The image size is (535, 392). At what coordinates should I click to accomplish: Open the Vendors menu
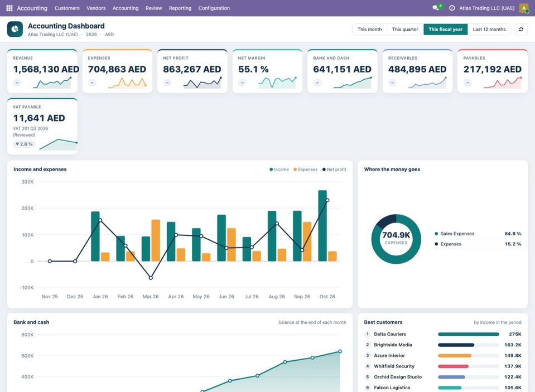(96, 8)
